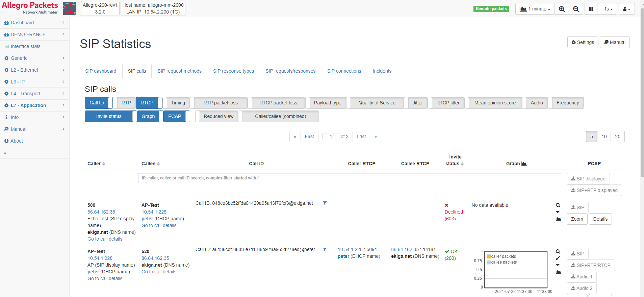
Task: Open the Manual button at top right
Action: coord(615,42)
